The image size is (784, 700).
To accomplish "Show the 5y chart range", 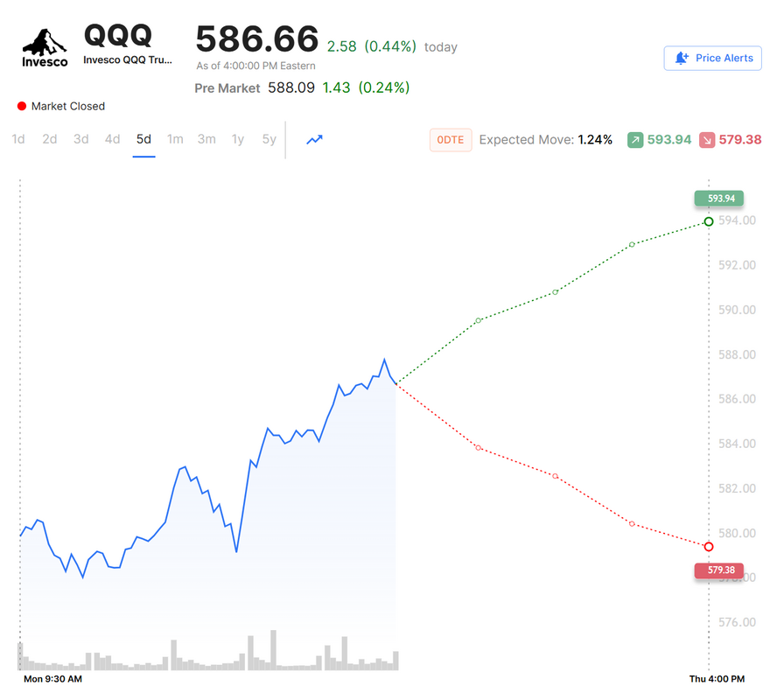I will click(x=269, y=139).
